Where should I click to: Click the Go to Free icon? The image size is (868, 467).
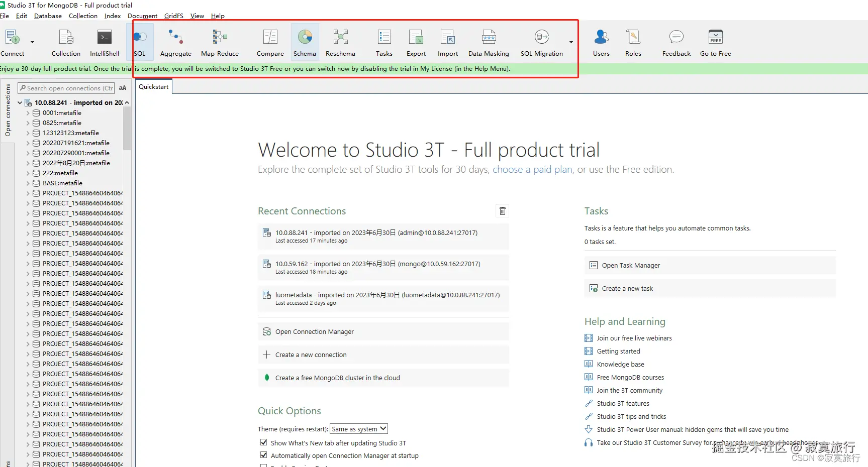pos(716,42)
